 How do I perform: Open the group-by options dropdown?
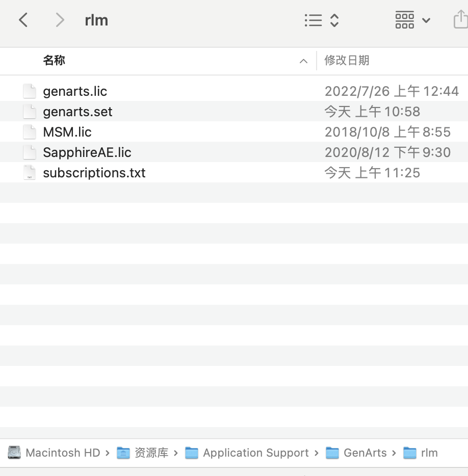point(413,20)
